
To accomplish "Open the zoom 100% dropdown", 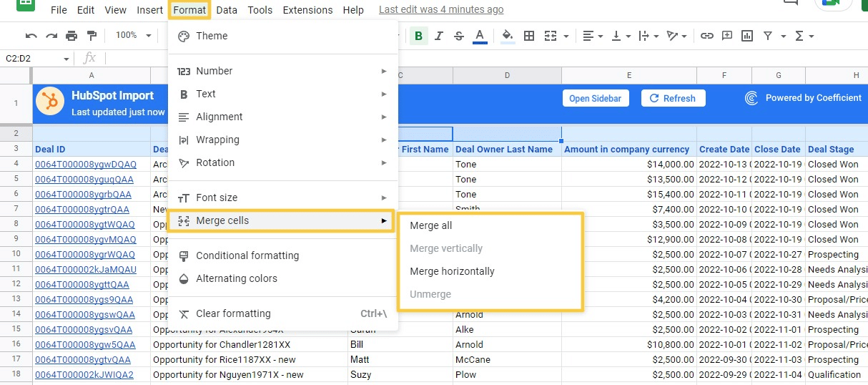I will click(x=134, y=35).
